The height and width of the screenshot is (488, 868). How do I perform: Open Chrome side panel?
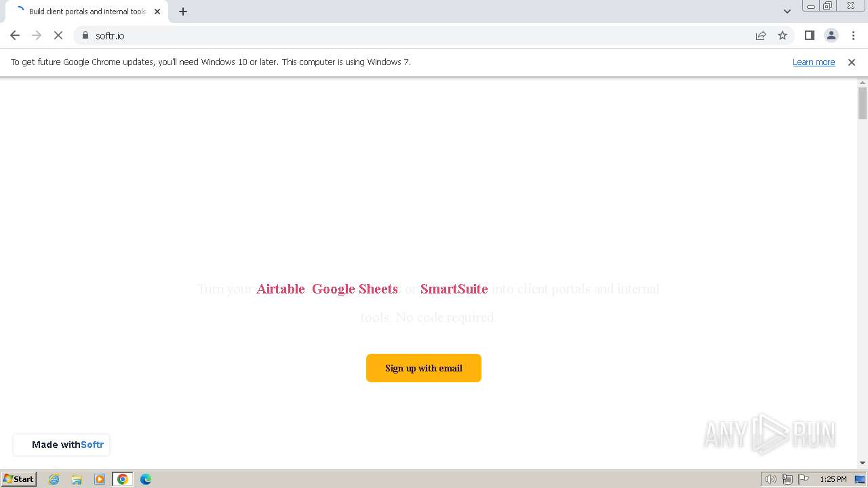coord(809,35)
